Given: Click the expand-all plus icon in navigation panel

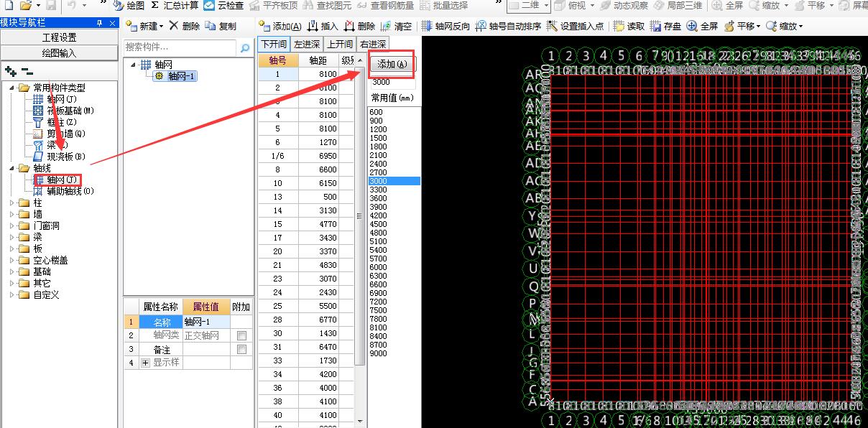Looking at the screenshot, I should coord(10,71).
